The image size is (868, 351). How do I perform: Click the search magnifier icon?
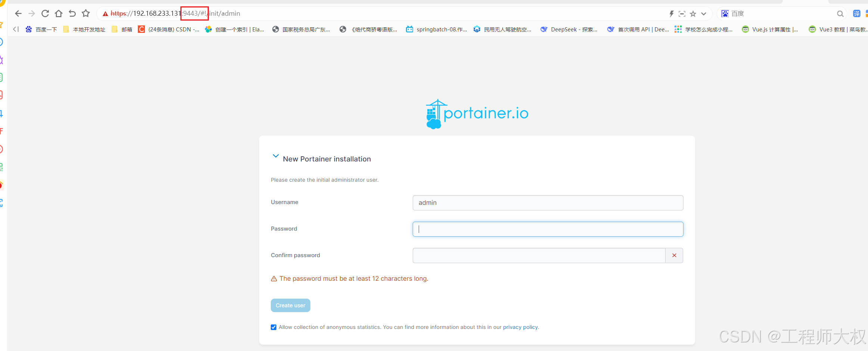[x=840, y=14]
